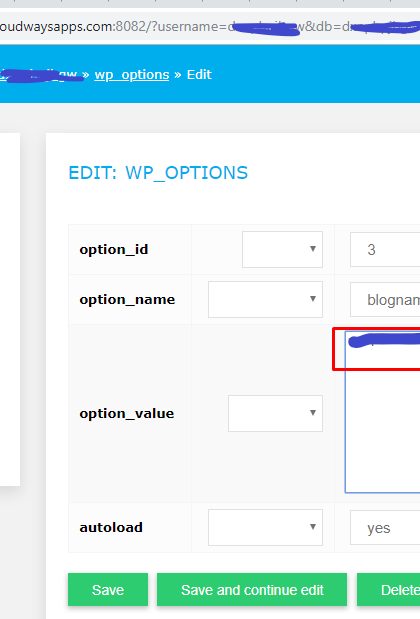Click the browser address bar URL

210,26
